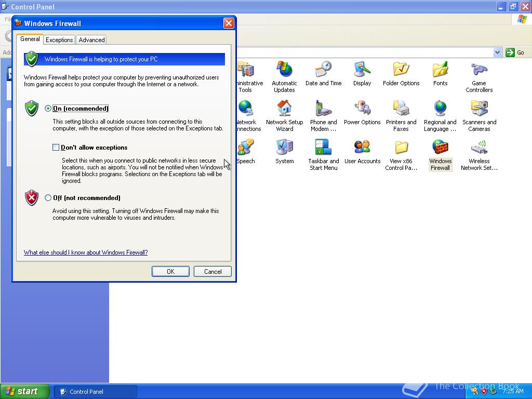Click the green Go arrow icon
Viewport: 532px width, 399px height.
click(510, 52)
